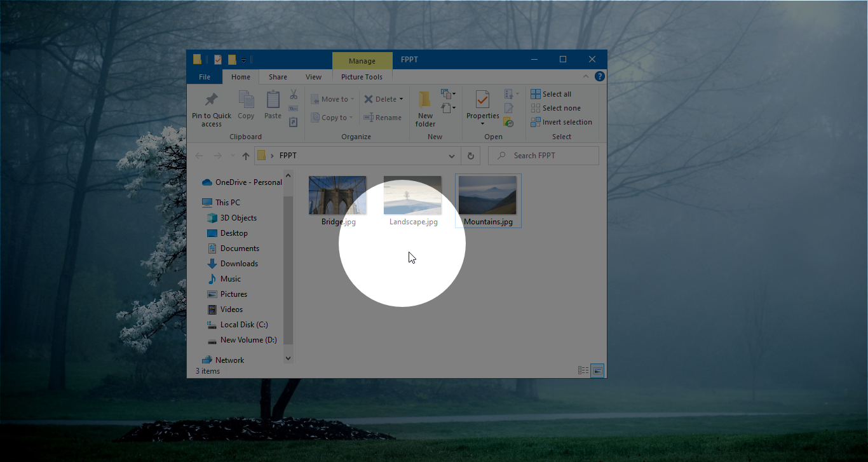Viewport: 868px width, 462px height.
Task: Expand the address bar history dropdown
Action: 452,156
